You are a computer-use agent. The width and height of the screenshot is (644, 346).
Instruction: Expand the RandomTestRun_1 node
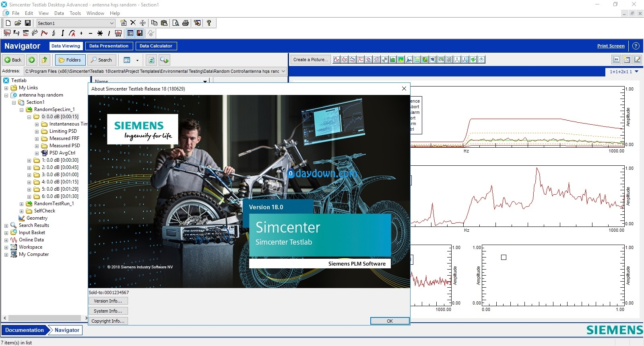21,204
